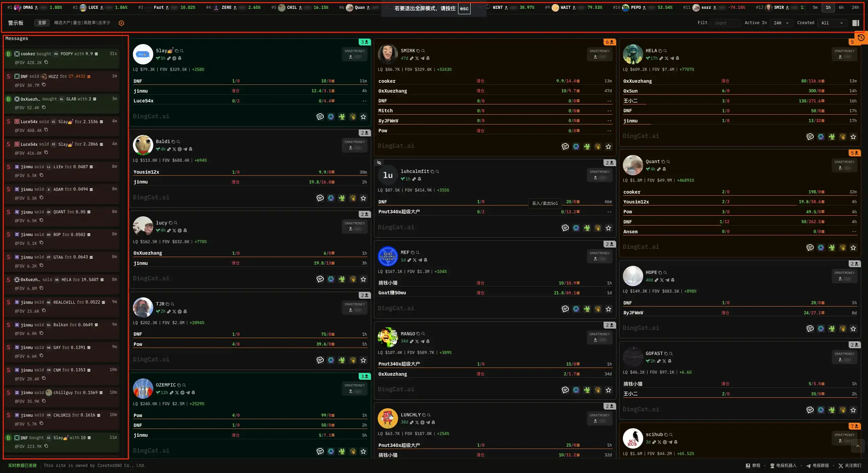Click the Filt input field
This screenshot has height=473, width=868.
(725, 23)
